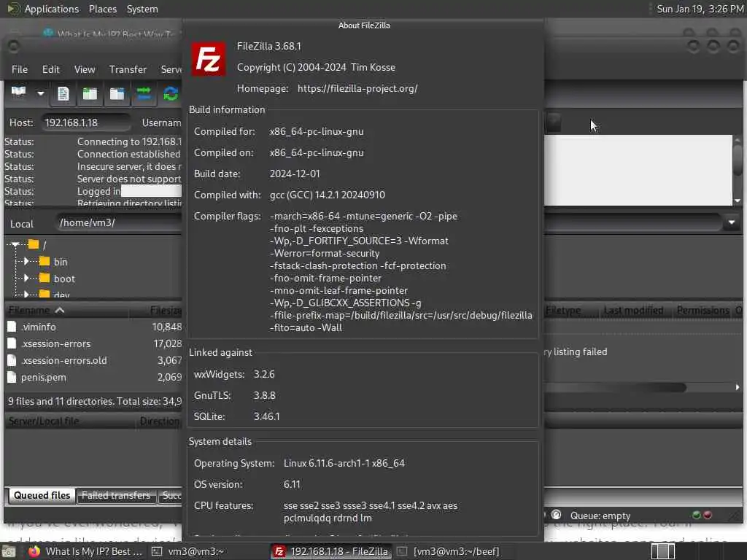Click the refresh file lists icon
The width and height of the screenshot is (747, 560).
170,94
